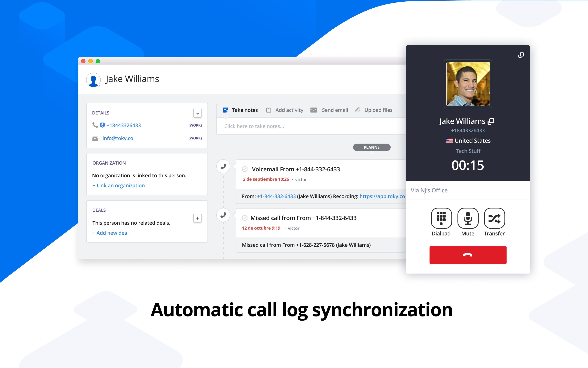Click the Toky call icon beside phone number
This screenshot has width=588, height=368.
pyautogui.click(x=102, y=125)
